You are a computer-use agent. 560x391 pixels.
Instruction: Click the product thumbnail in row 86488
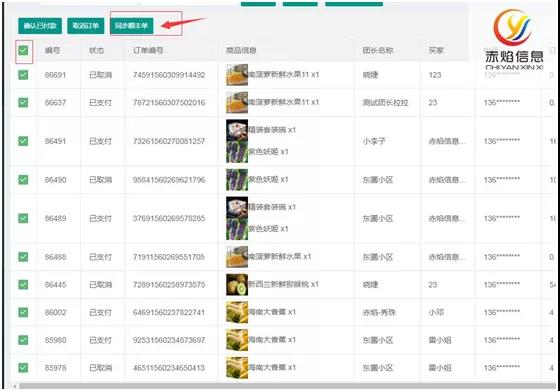(237, 257)
